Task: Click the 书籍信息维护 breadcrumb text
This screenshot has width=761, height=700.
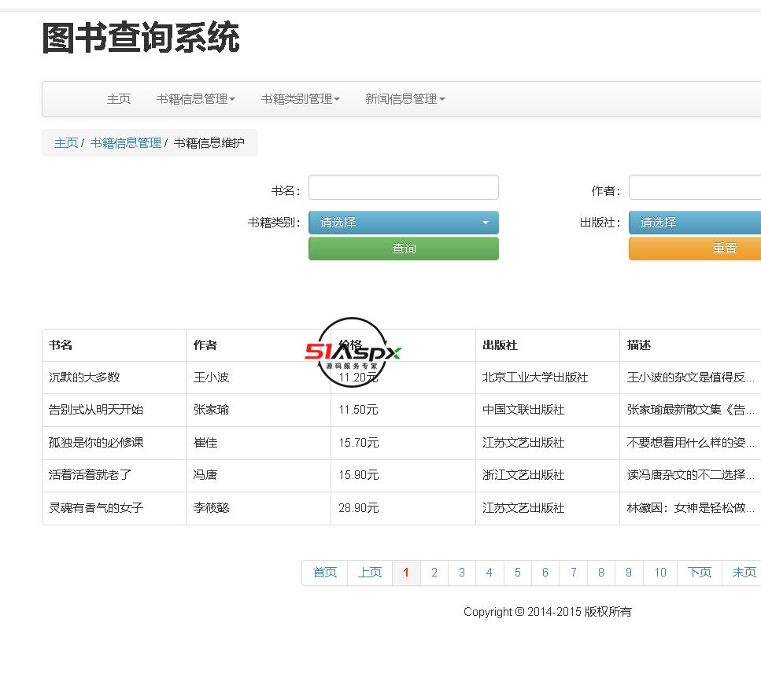Action: (209, 143)
